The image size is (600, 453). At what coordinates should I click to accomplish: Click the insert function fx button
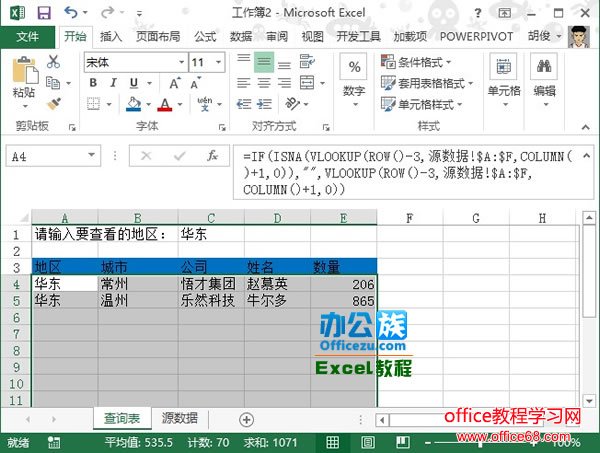212,155
